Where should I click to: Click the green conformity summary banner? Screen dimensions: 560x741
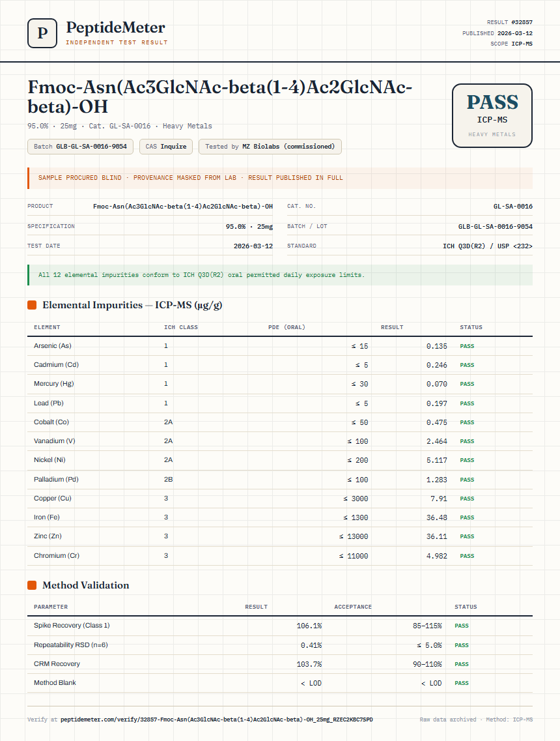pos(280,275)
